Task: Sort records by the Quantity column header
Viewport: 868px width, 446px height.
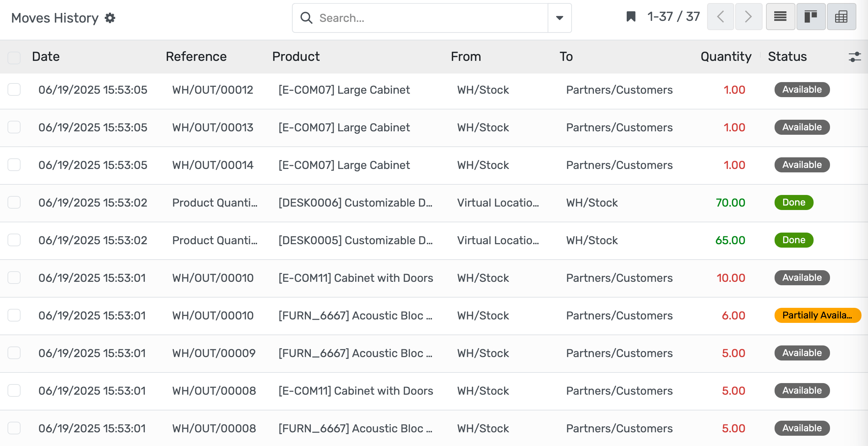Action: pos(726,56)
